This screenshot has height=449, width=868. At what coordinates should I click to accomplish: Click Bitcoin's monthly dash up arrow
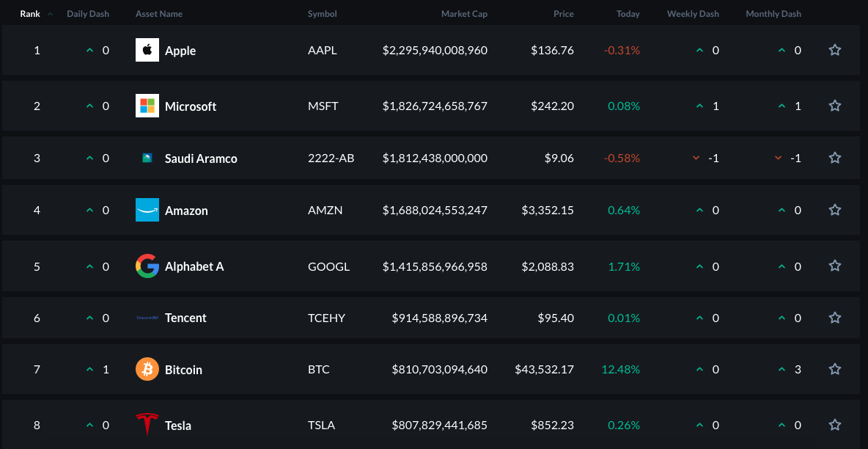(781, 369)
